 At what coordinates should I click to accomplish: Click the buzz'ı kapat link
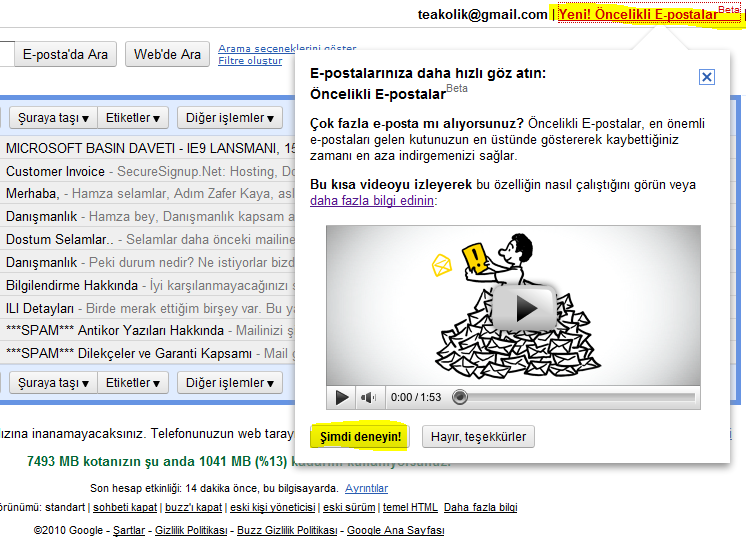tap(194, 507)
